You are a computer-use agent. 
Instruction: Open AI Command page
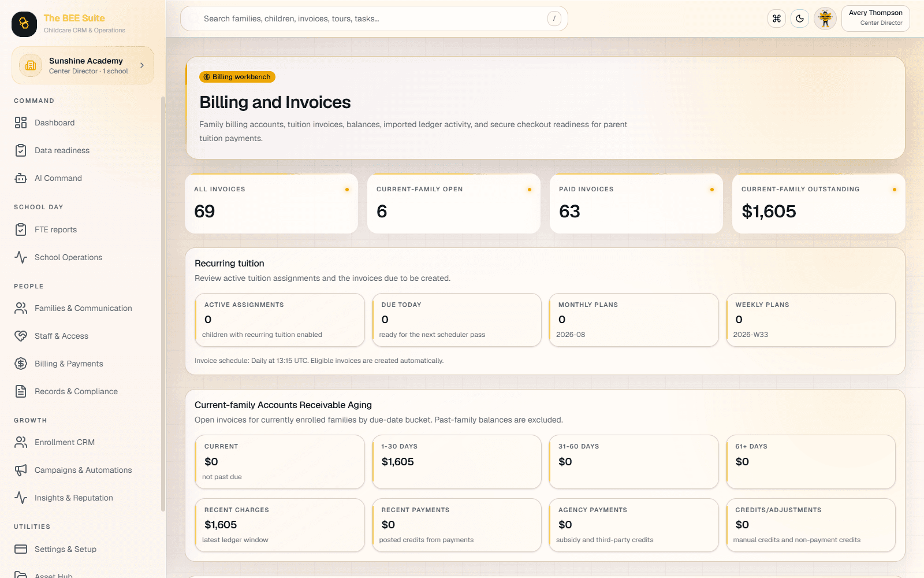pyautogui.click(x=83, y=178)
